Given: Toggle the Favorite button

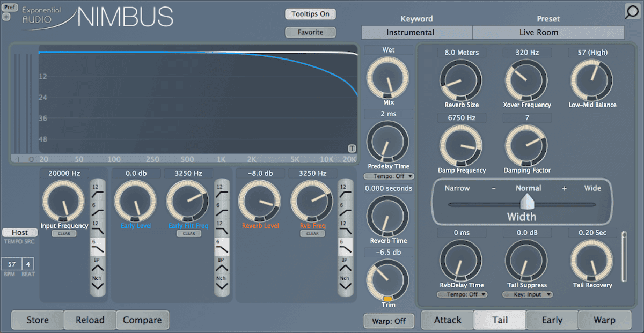Looking at the screenshot, I should tap(310, 32).
